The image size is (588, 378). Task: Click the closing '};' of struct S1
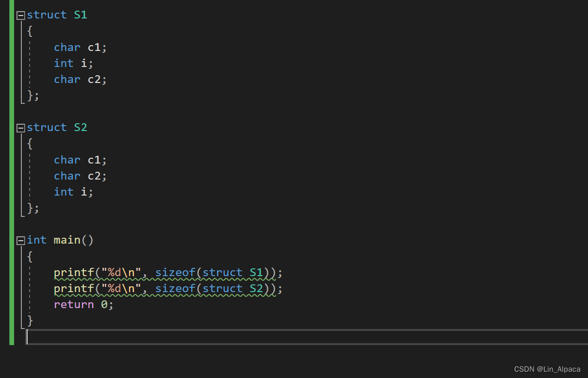pos(33,96)
